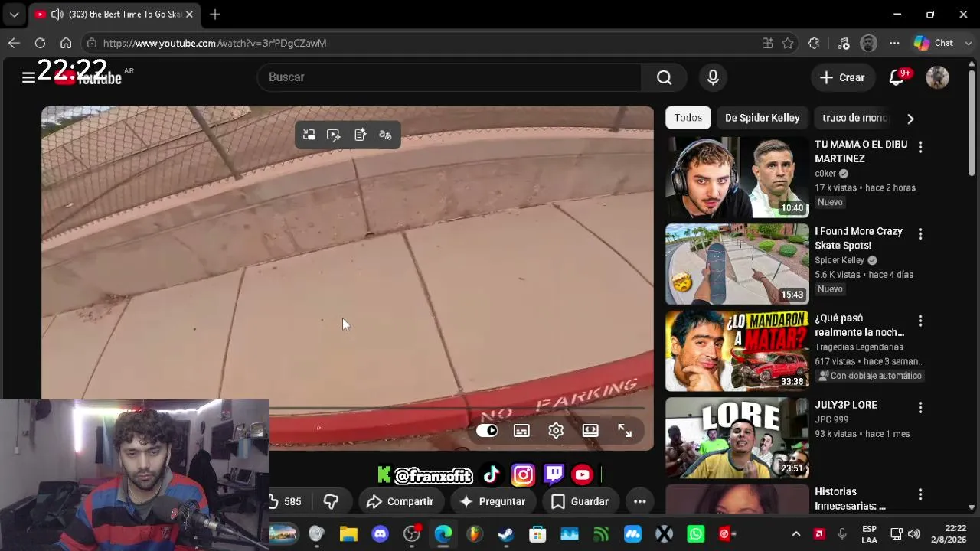Go back with the browser back arrow
This screenshot has width=980, height=551.
14,43
